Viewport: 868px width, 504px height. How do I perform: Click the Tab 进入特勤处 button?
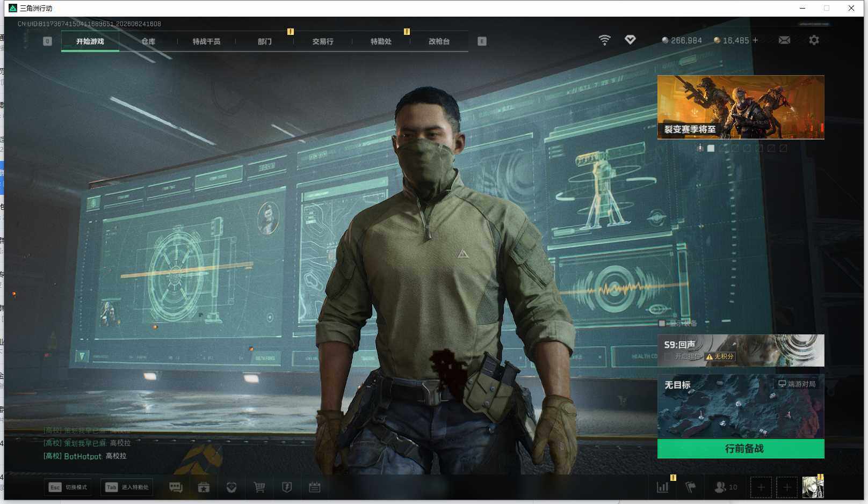tap(127, 487)
